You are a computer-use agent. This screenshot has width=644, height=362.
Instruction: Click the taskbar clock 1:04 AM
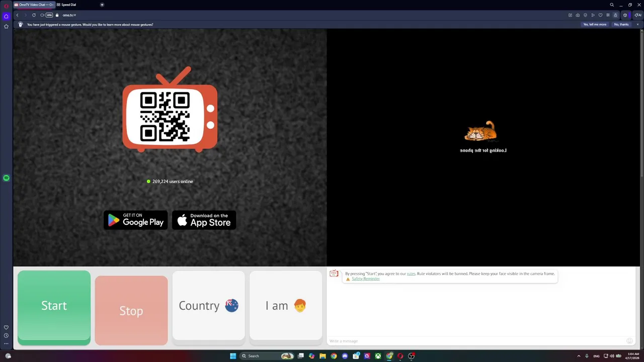(x=633, y=356)
